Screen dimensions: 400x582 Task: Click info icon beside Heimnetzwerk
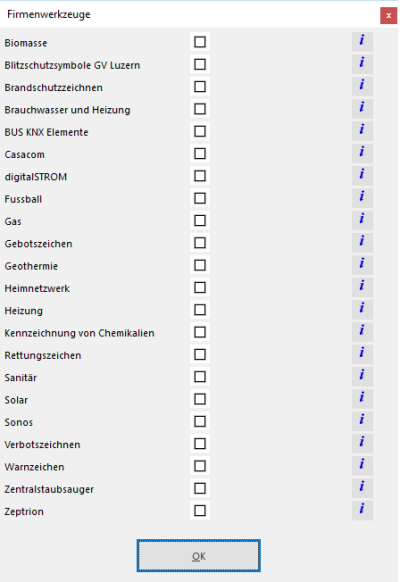tap(362, 287)
